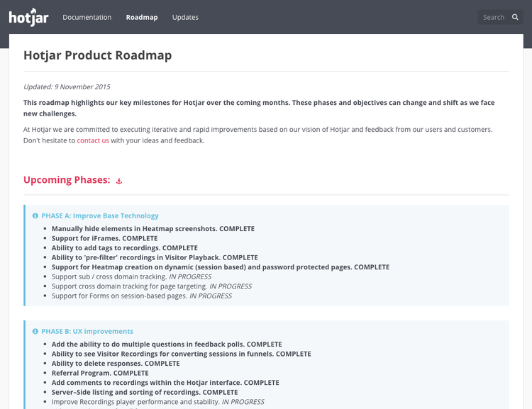This screenshot has height=409, width=532.
Task: Click the 'Upcoming Phases:' heading
Action: pyautogui.click(x=67, y=180)
